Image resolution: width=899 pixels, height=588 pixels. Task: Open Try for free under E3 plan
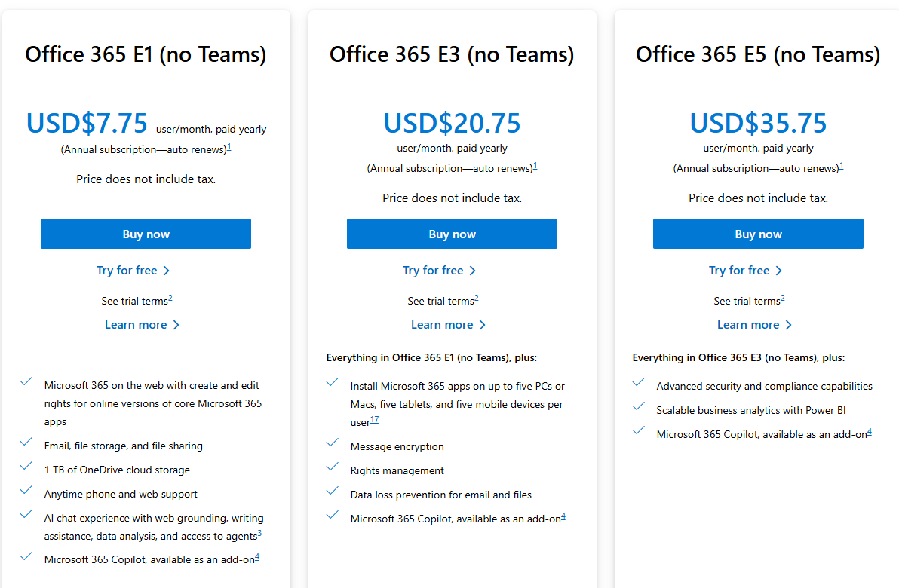point(439,271)
